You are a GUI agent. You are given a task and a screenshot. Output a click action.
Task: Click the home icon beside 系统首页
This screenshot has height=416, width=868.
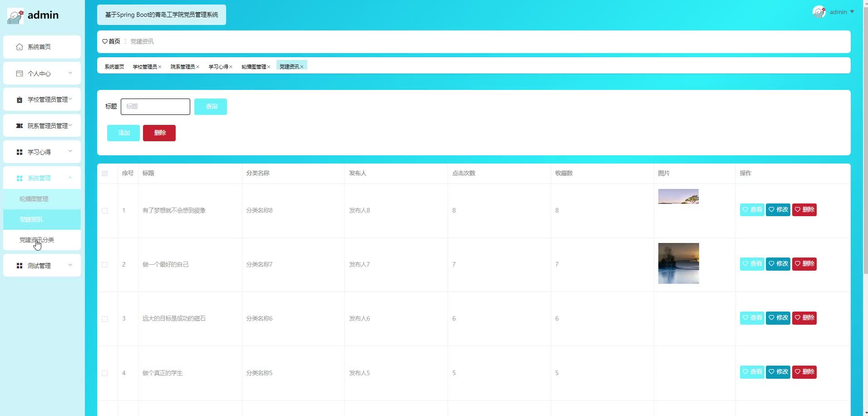tap(20, 47)
